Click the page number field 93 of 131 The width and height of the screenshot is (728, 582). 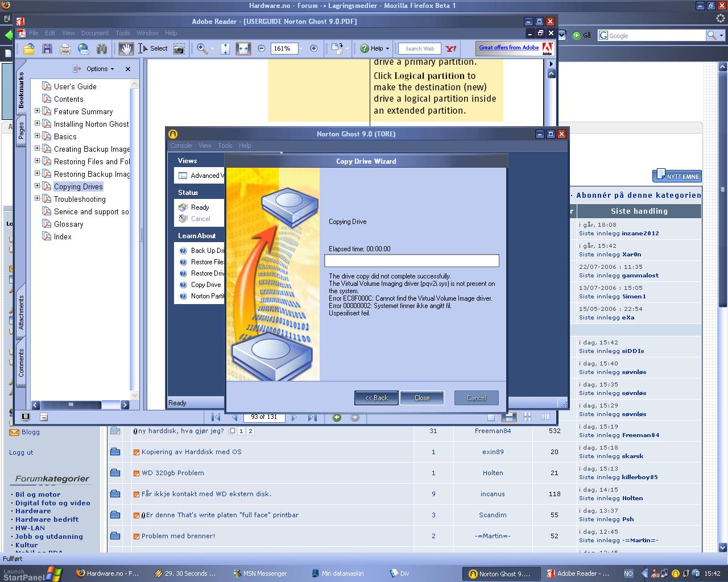264,417
